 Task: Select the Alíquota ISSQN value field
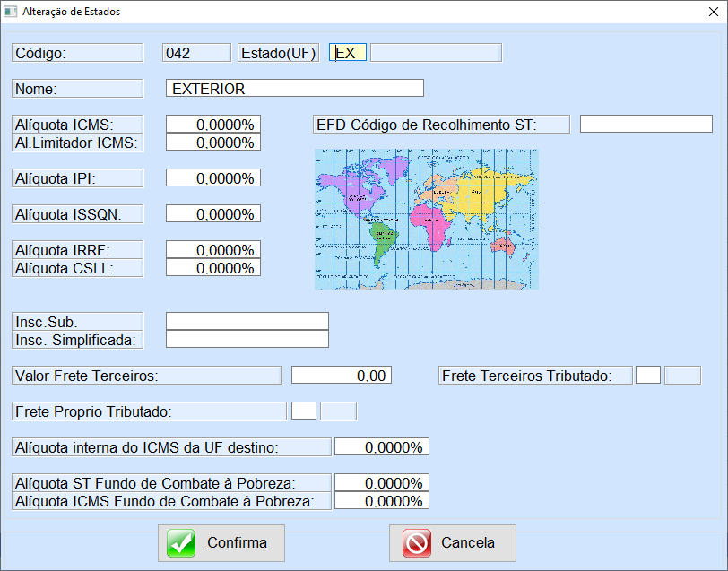[213, 214]
